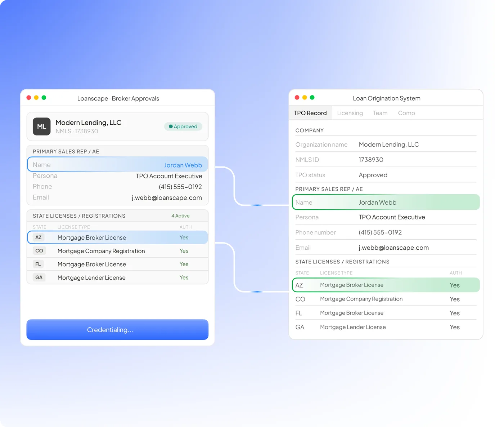Click FL "Mortgage Broker License" in Loanscape
The width and height of the screenshot is (504, 427).
pos(92,264)
